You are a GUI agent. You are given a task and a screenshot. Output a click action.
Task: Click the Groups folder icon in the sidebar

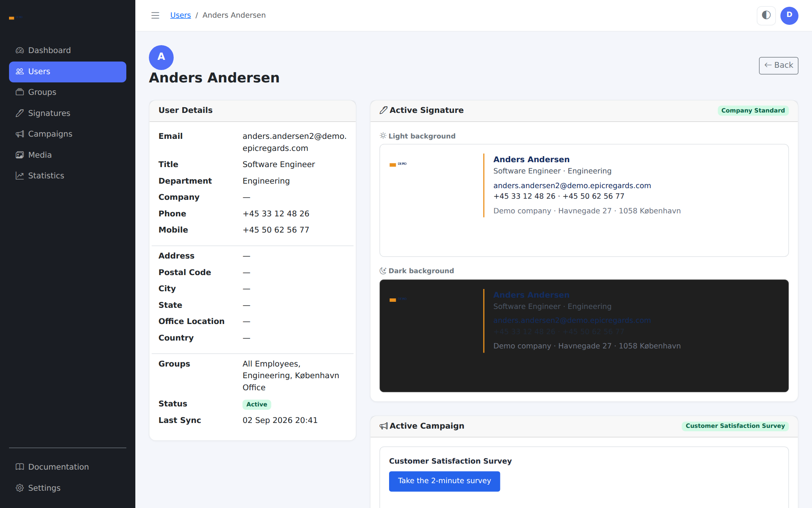(20, 92)
